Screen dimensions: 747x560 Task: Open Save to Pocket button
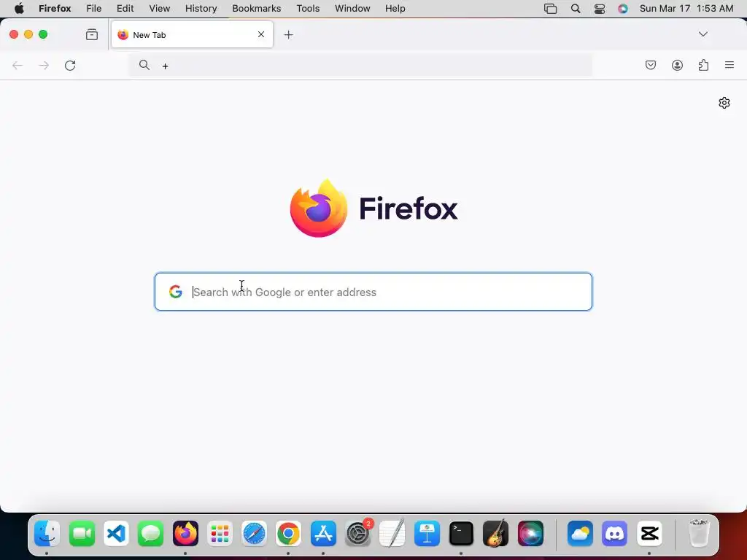coord(651,65)
